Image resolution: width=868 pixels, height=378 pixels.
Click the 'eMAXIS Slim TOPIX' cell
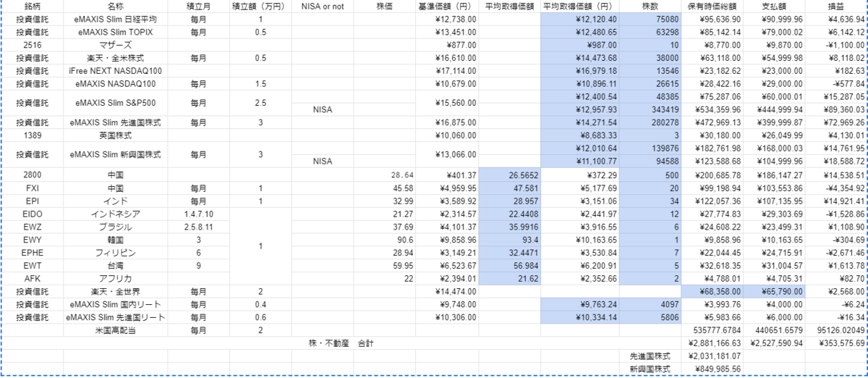(116, 32)
